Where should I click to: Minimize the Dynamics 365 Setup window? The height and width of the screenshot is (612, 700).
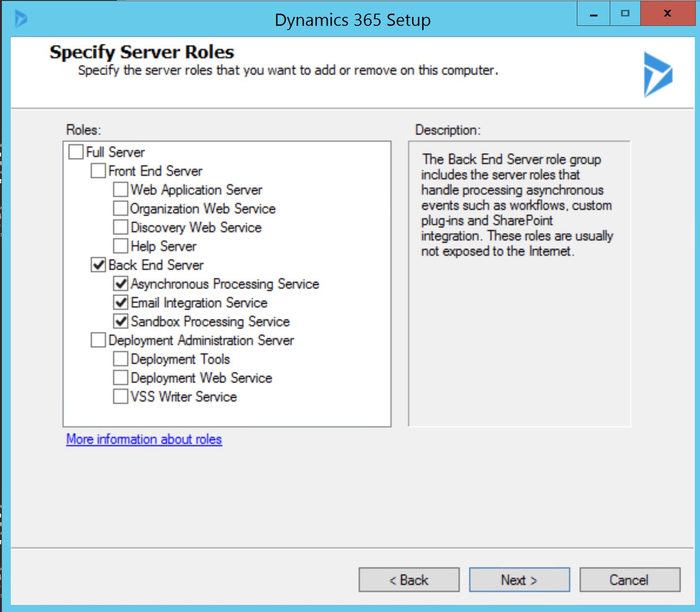[x=593, y=13]
